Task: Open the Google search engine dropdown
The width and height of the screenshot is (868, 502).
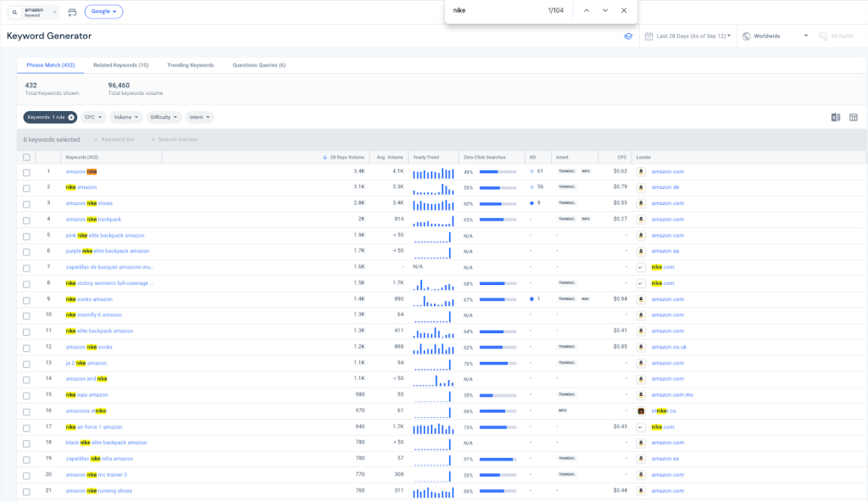Action: (x=103, y=12)
